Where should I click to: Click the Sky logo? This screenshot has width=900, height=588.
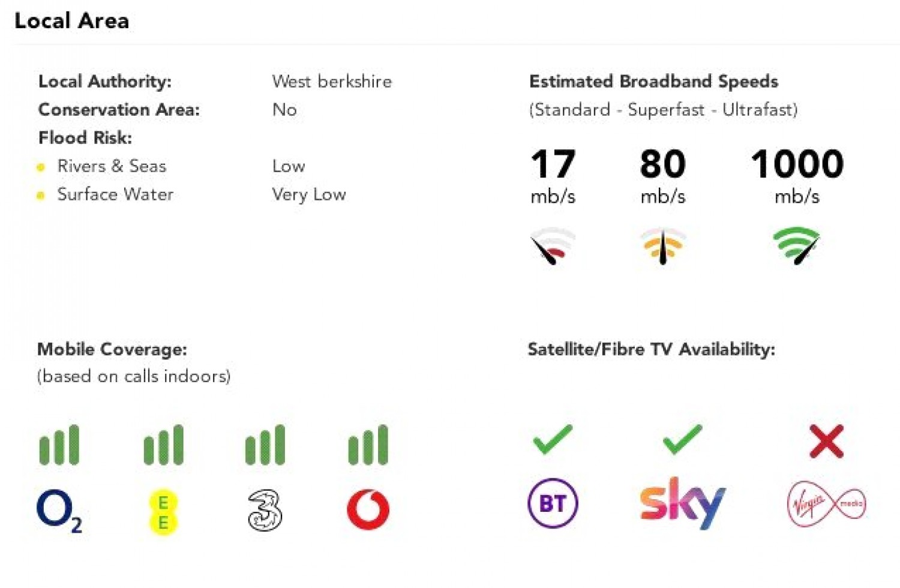[683, 503]
